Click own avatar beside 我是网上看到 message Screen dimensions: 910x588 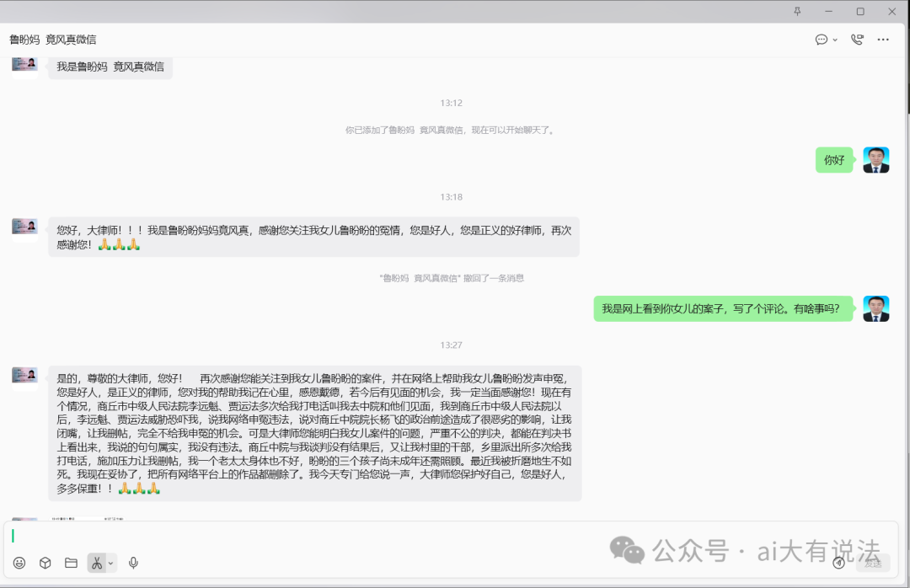tap(876, 309)
